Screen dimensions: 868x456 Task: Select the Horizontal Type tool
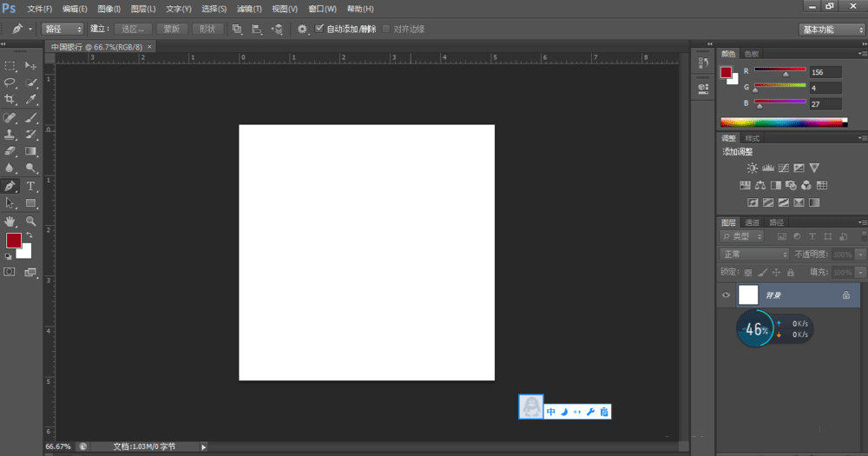[x=30, y=186]
